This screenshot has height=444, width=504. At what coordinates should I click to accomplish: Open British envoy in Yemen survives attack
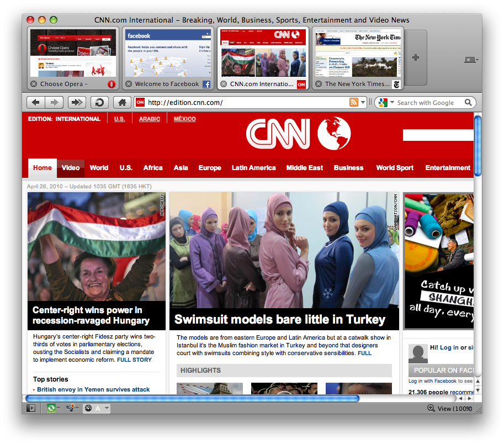tap(93, 389)
